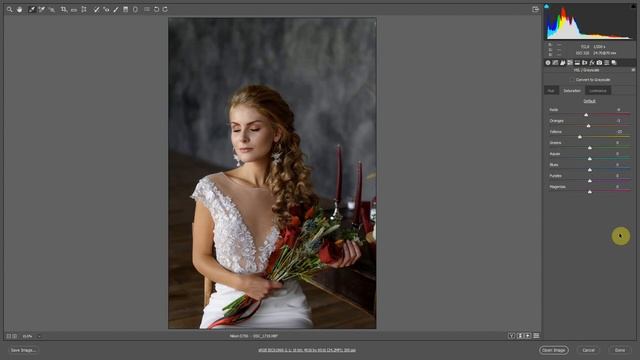Screen dimensions: 640x360
Task: Switch to the Hue tab
Action: (x=551, y=91)
